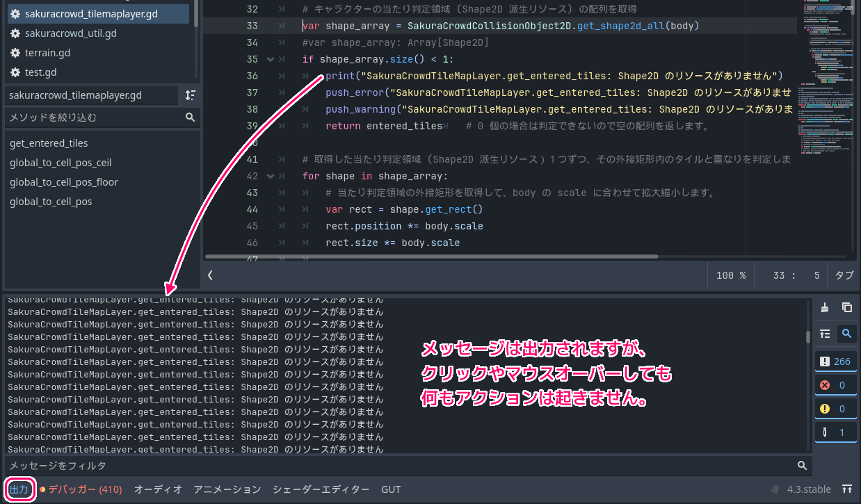Open notifications bell beside version label

click(x=775, y=489)
